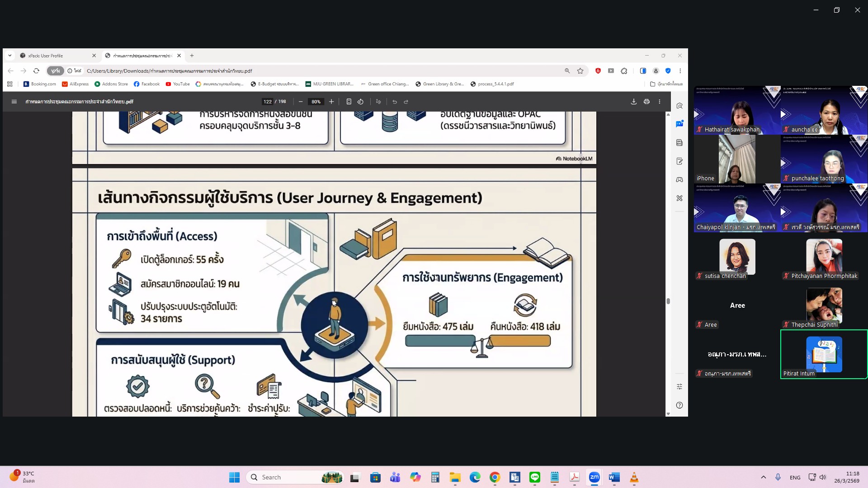
Task: Select Pitirat Intum participant tile
Action: 824,354
